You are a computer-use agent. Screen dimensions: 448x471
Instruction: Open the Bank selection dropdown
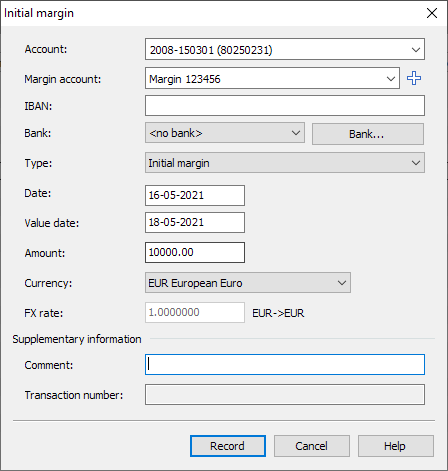pyautogui.click(x=225, y=133)
